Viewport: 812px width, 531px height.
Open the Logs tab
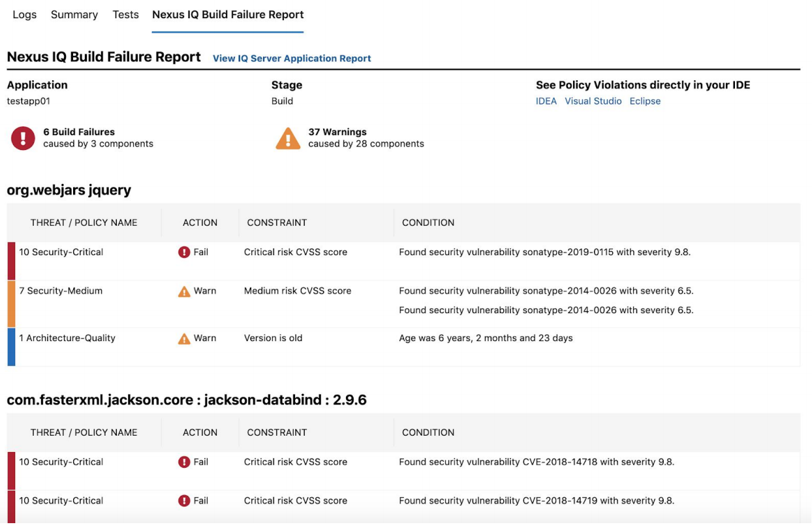pyautogui.click(x=25, y=14)
